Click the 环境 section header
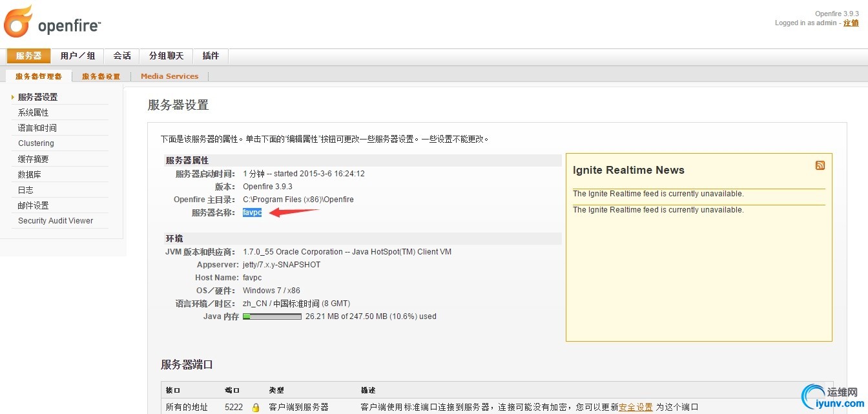The width and height of the screenshot is (868, 414). 174,238
